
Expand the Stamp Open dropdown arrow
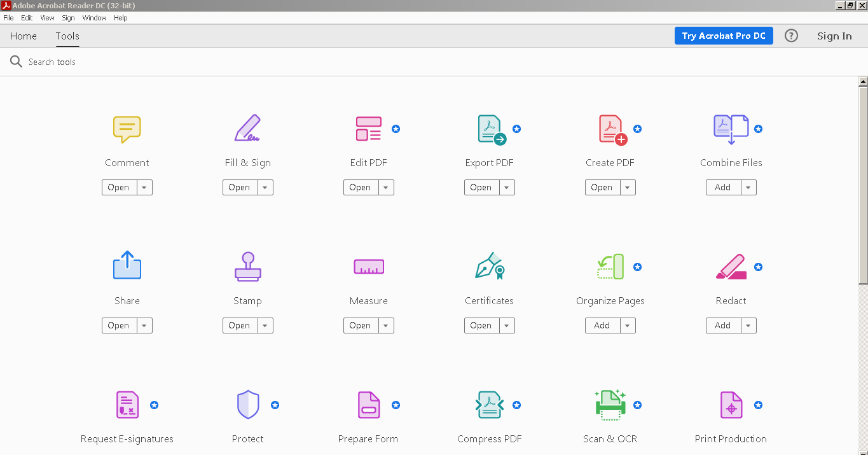265,325
